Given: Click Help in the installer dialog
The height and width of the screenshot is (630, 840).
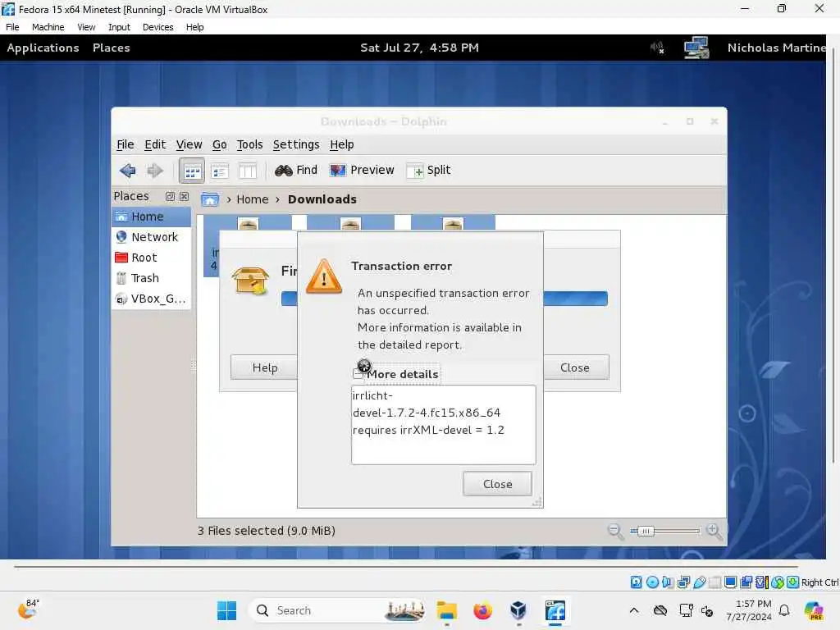Looking at the screenshot, I should click(x=265, y=367).
